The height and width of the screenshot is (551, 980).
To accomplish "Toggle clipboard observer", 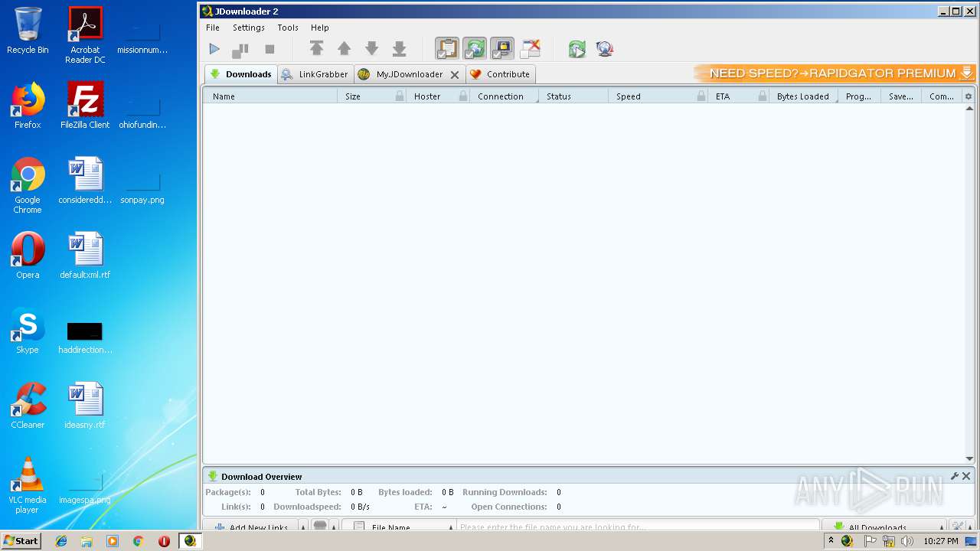I will pyautogui.click(x=447, y=48).
